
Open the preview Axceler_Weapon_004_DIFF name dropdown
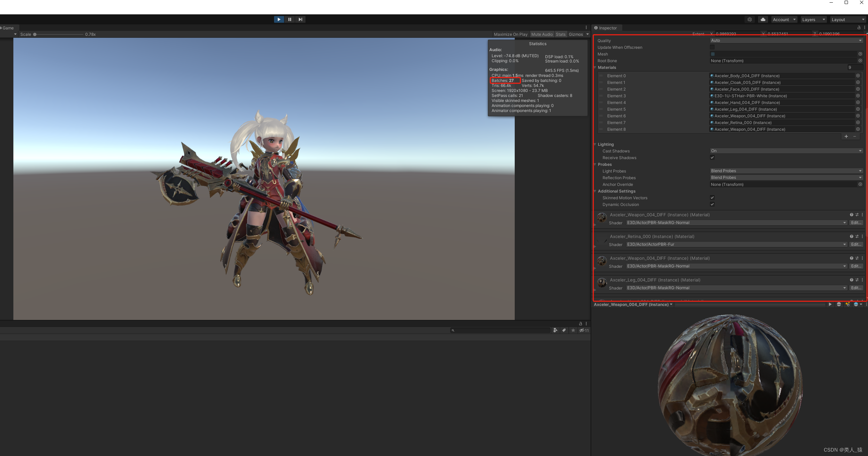pos(633,304)
